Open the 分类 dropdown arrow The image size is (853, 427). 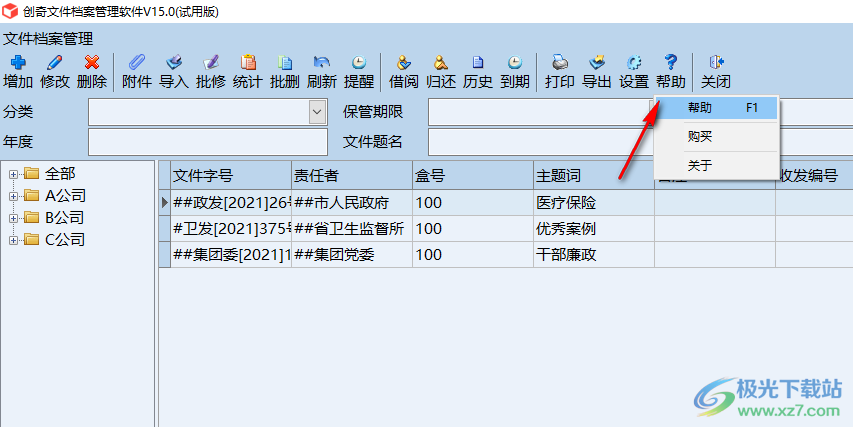(317, 112)
